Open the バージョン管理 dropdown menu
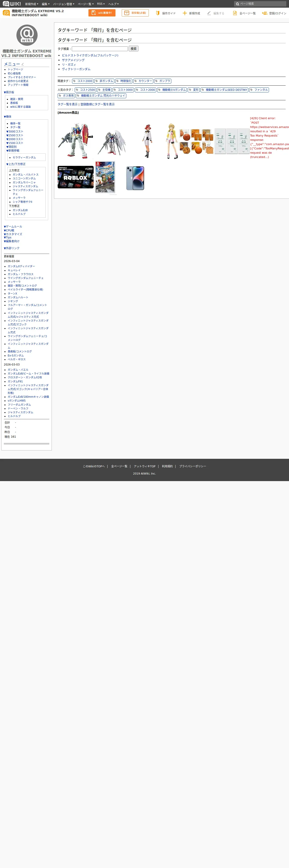 pyautogui.click(x=64, y=4)
